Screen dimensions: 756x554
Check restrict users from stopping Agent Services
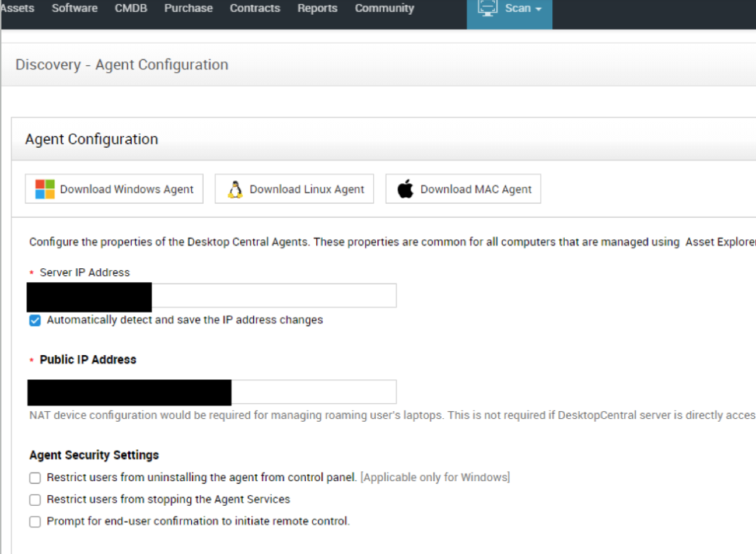35,500
